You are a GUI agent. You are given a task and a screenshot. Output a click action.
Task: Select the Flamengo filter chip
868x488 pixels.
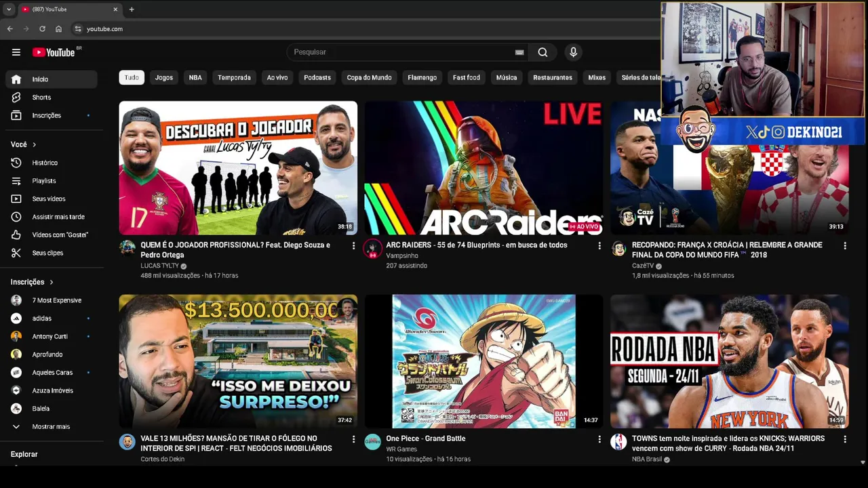tap(422, 77)
